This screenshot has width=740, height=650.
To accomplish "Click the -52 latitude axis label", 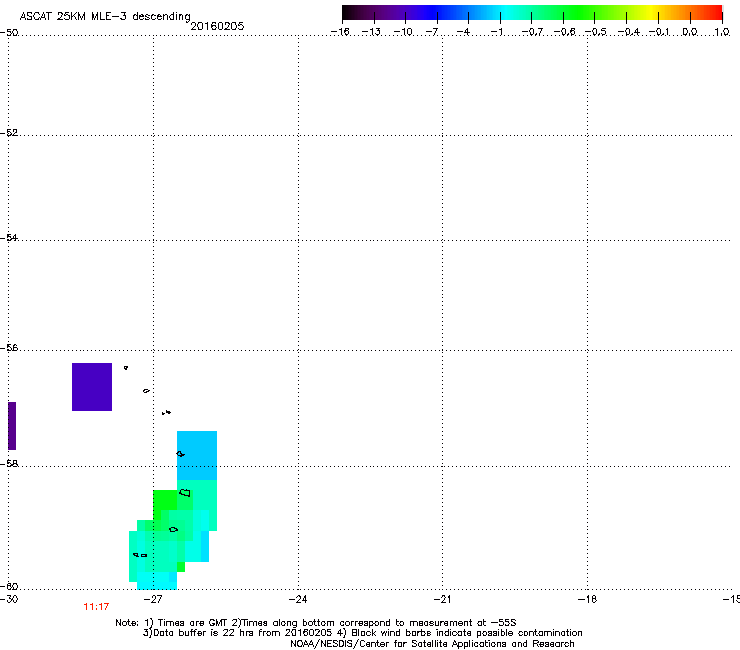I will pos(9,133).
